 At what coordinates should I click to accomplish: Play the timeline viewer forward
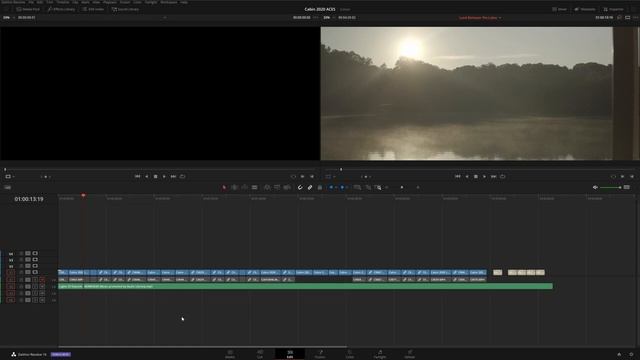(x=484, y=177)
